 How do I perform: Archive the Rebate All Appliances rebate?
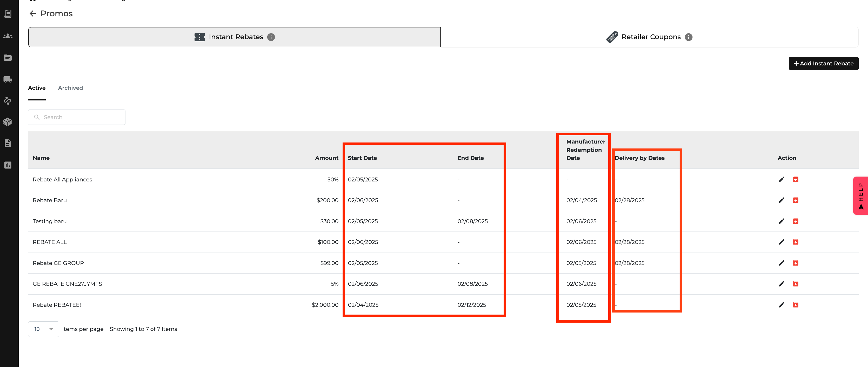tap(796, 179)
